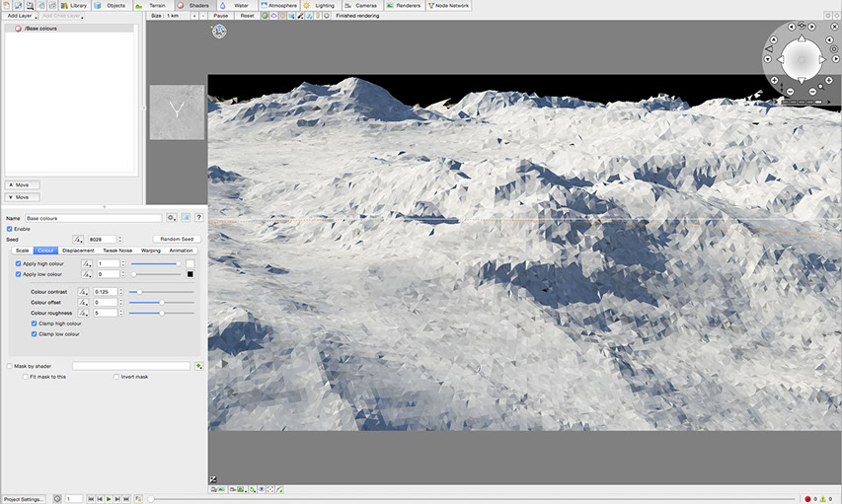Click the red error indicator in status bar
Image resolution: width=842 pixels, height=504 pixels.
point(807,499)
